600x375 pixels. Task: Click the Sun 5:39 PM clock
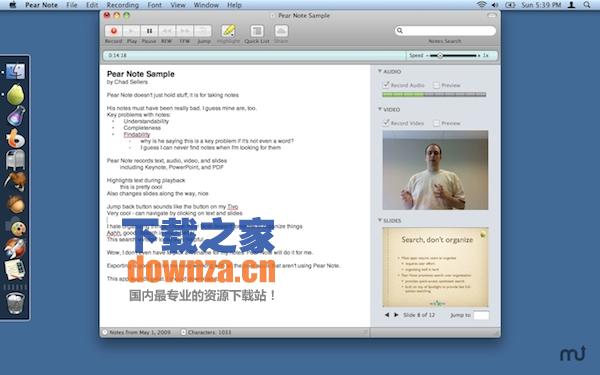pyautogui.click(x=541, y=5)
